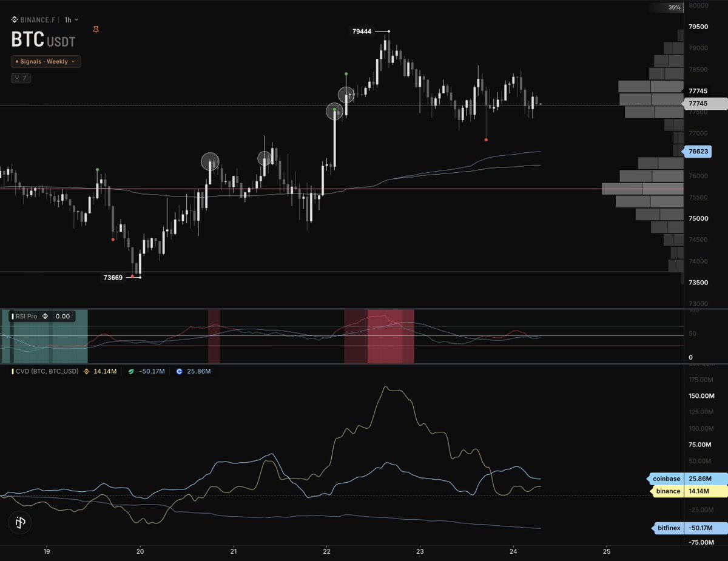Select the BTC USDT symbol title

(x=42, y=41)
